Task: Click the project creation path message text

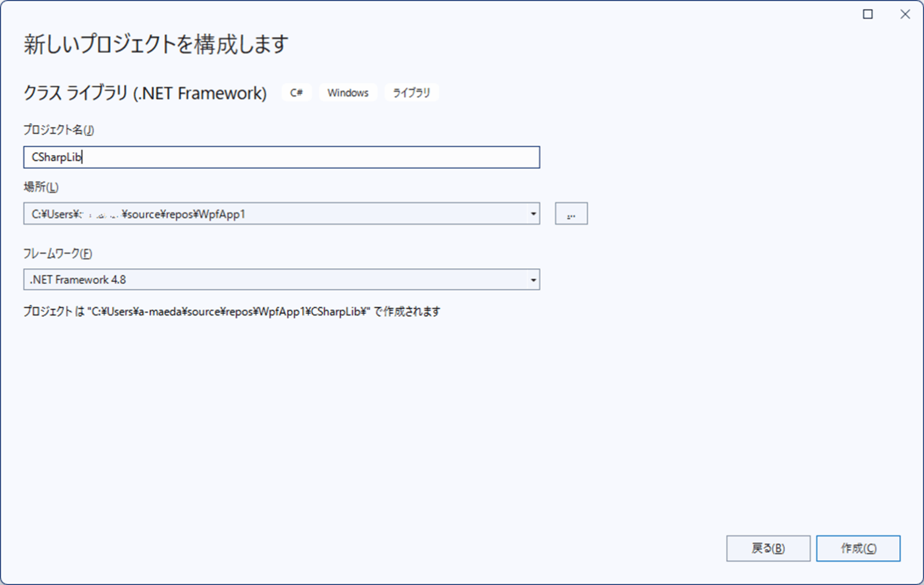Action: click(232, 311)
